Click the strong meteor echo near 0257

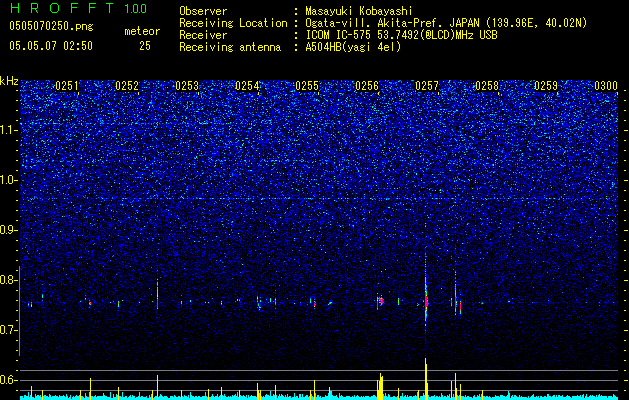[x=426, y=301]
